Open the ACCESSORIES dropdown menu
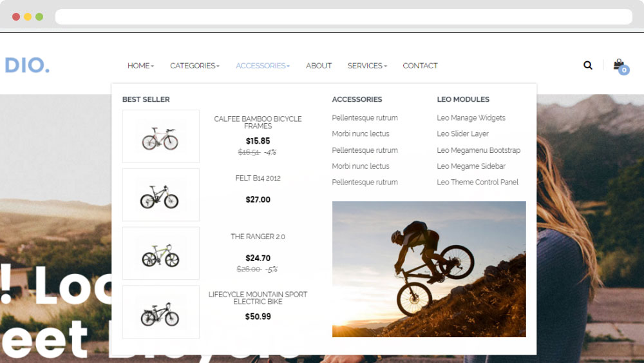The height and width of the screenshot is (363, 644). click(x=263, y=66)
